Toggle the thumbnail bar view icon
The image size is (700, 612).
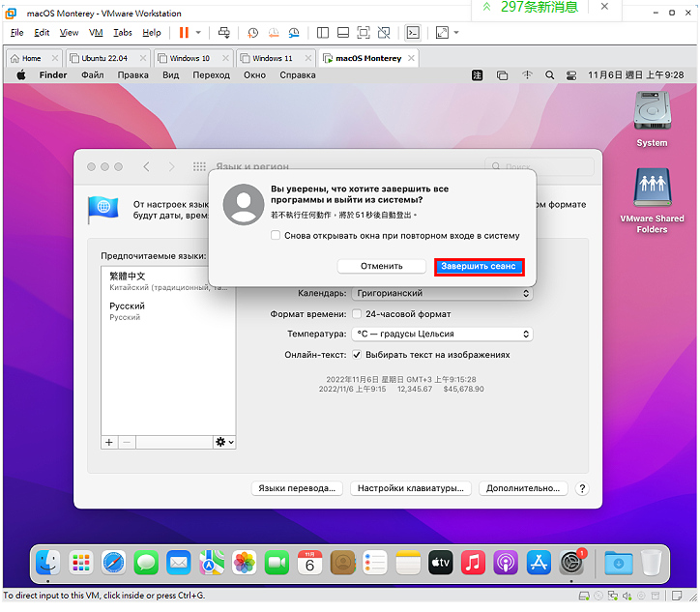tap(343, 33)
